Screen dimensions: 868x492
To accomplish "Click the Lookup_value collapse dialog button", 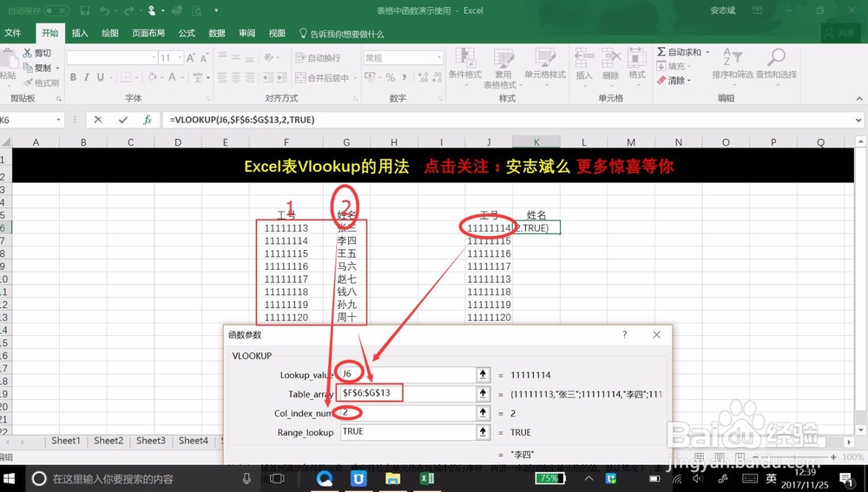I will (x=483, y=375).
